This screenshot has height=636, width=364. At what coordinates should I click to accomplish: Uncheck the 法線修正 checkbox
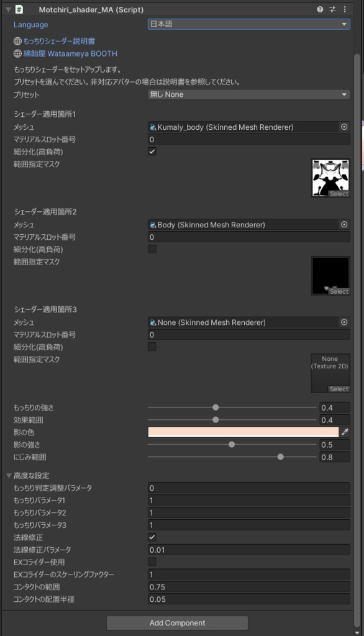click(x=152, y=537)
